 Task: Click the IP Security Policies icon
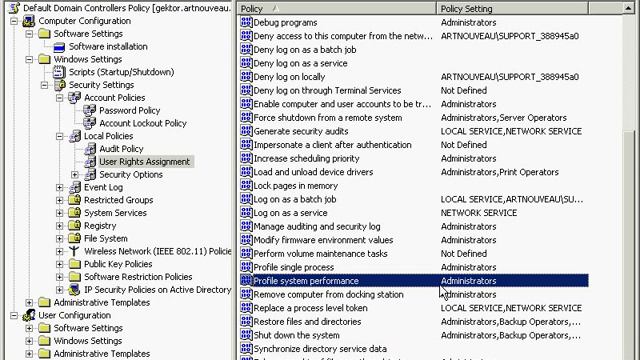75,289
